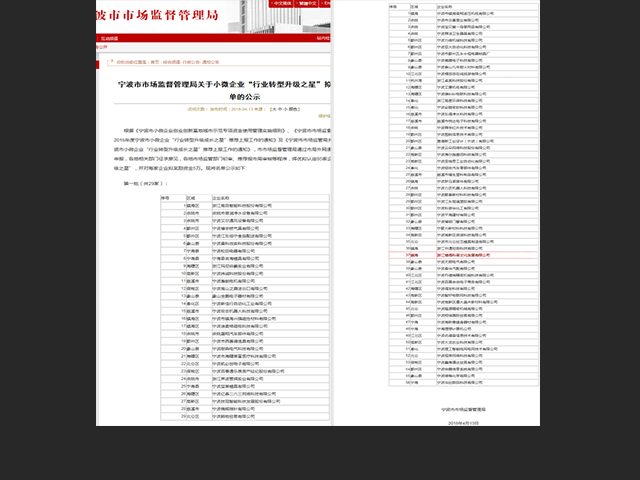Select the 第一批(共29家) batch heading text
This screenshot has height=480, width=640.
click(145, 184)
